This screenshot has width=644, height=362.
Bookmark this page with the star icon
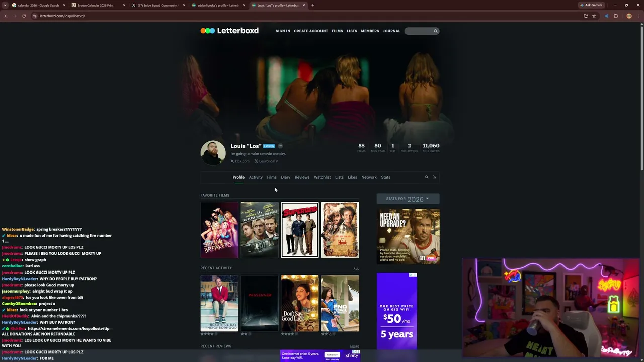pos(594,16)
